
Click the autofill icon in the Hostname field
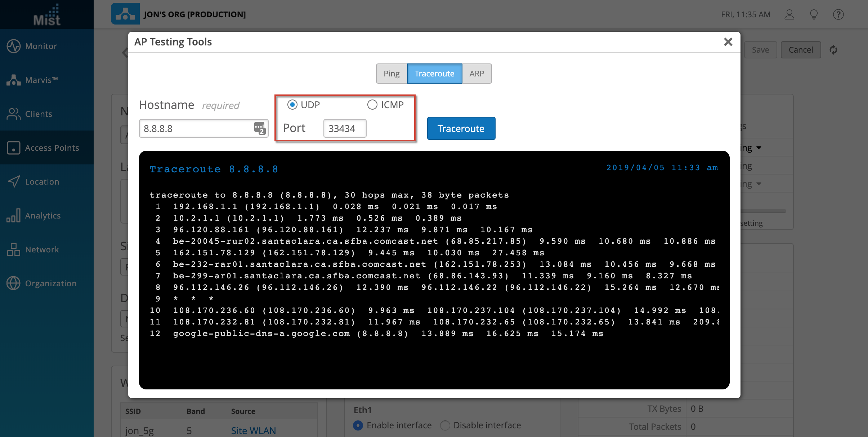point(259,128)
